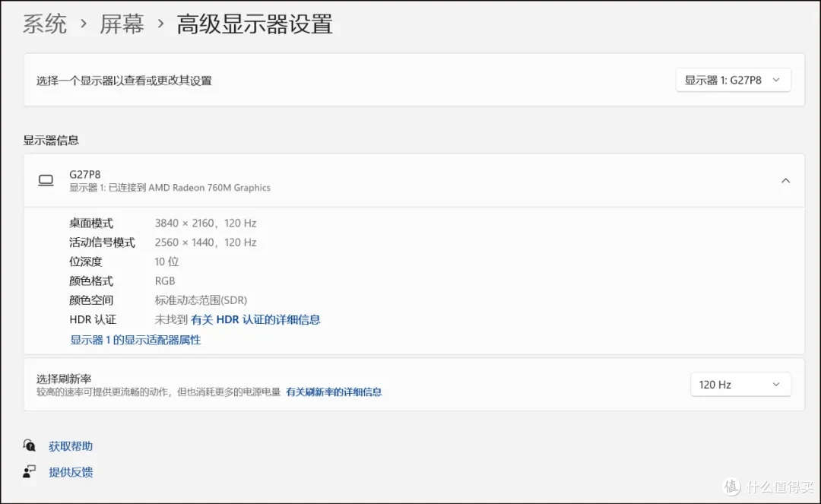Click 选择一个显示器以查看或更改其设置 text
The height and width of the screenshot is (504, 821).
pyautogui.click(x=124, y=81)
